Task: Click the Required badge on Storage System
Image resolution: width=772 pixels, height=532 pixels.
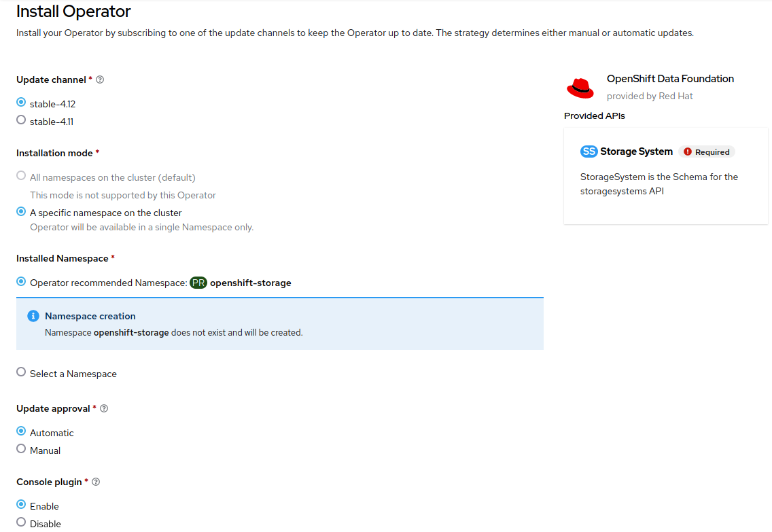Action: pos(707,152)
